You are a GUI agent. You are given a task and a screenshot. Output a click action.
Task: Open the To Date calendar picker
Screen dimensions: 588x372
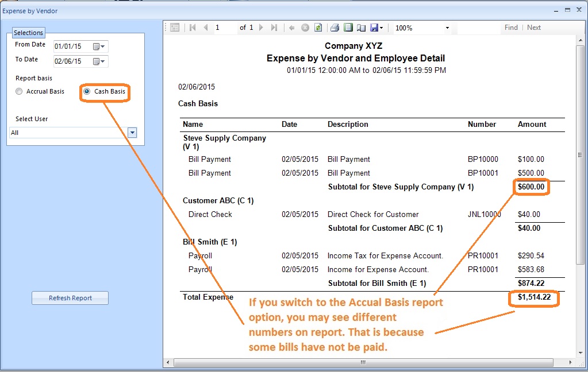(x=99, y=61)
